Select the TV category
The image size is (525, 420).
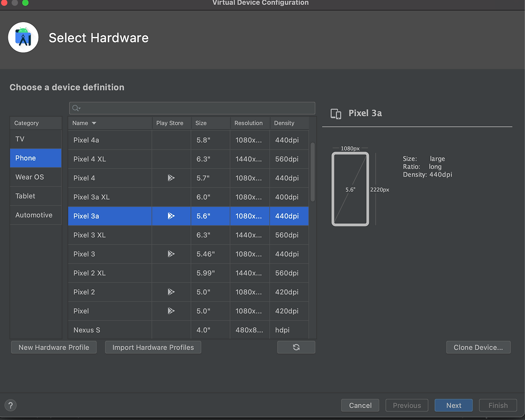(36, 139)
